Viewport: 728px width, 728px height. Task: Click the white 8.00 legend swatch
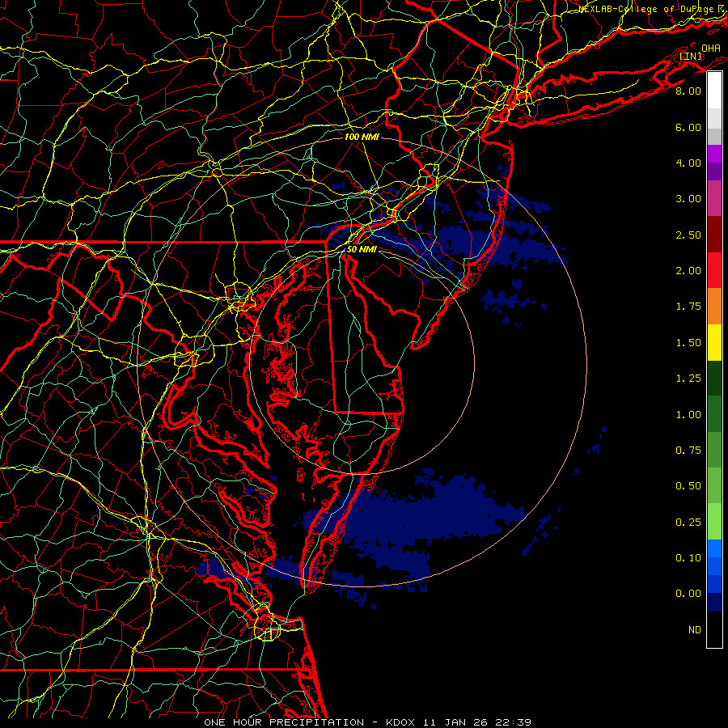tap(714, 91)
